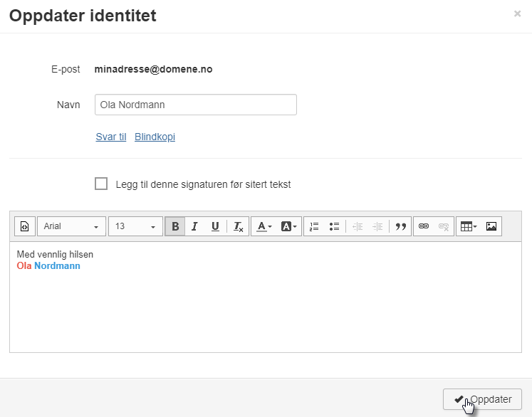This screenshot has width=532, height=417.
Task: Clear formatting from the selected text
Action: (238, 226)
